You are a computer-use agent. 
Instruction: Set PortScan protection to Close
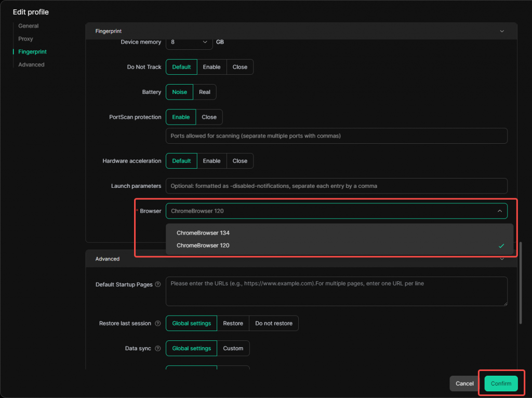pyautogui.click(x=209, y=117)
